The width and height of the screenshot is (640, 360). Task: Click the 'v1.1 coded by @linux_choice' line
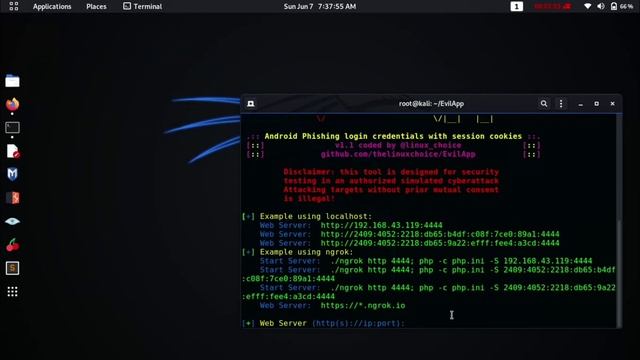pyautogui.click(x=398, y=145)
